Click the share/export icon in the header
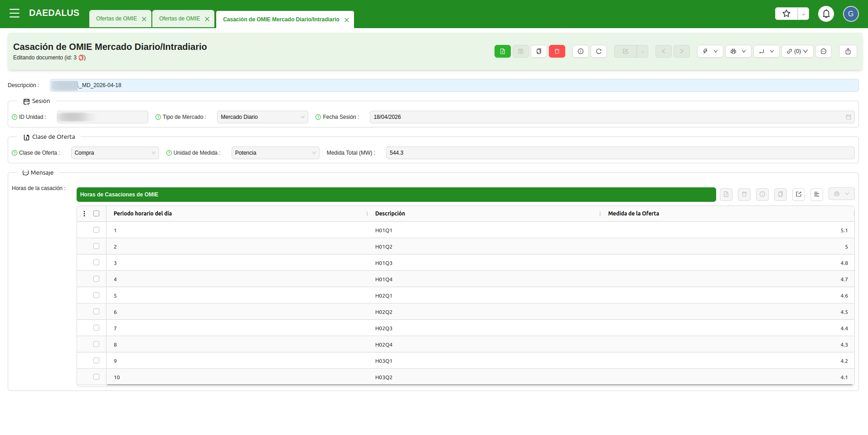Image resolution: width=868 pixels, height=435 pixels. (x=848, y=51)
